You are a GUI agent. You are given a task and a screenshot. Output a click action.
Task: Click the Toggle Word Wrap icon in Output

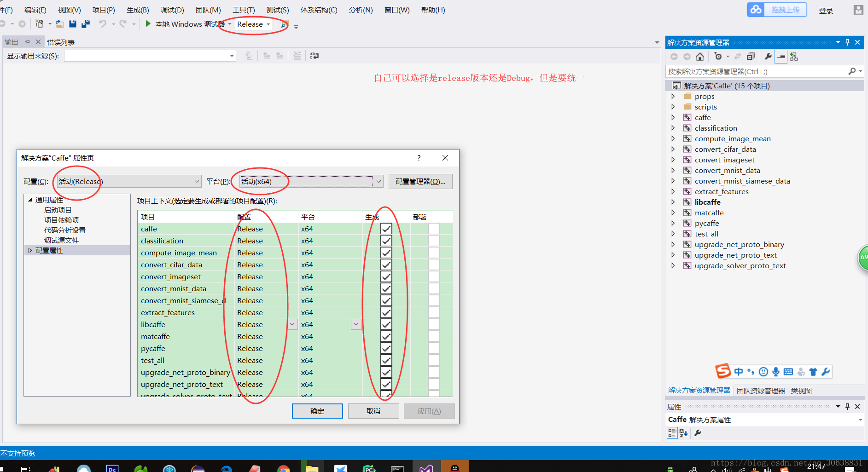pos(315,56)
